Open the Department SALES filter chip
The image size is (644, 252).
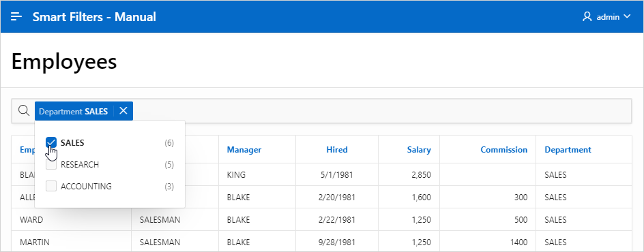tap(74, 111)
